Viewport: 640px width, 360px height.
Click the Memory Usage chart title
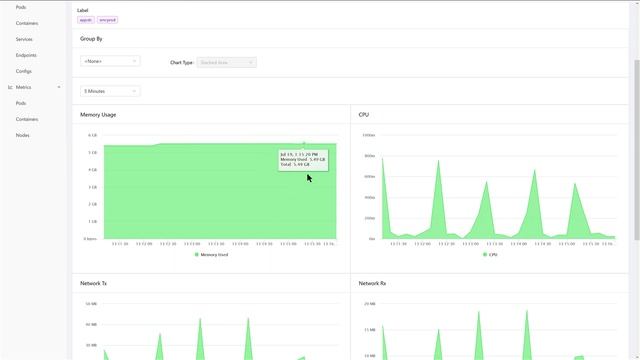click(x=98, y=115)
